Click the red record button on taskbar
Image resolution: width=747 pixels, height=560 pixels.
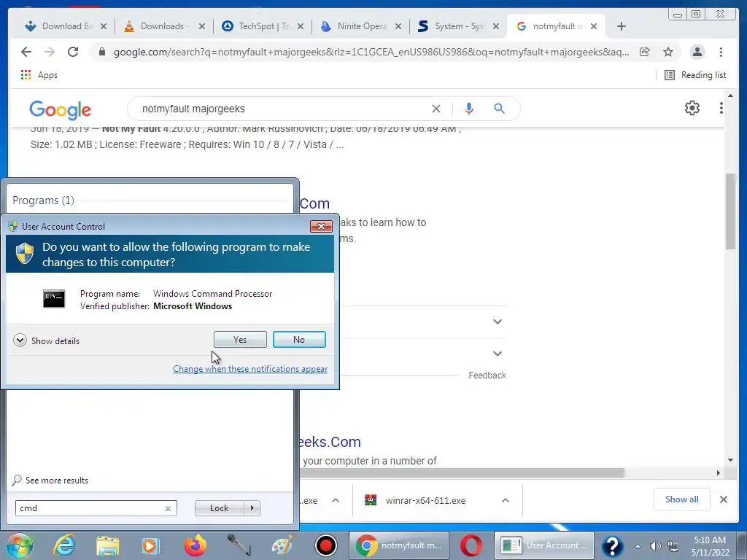(x=326, y=545)
